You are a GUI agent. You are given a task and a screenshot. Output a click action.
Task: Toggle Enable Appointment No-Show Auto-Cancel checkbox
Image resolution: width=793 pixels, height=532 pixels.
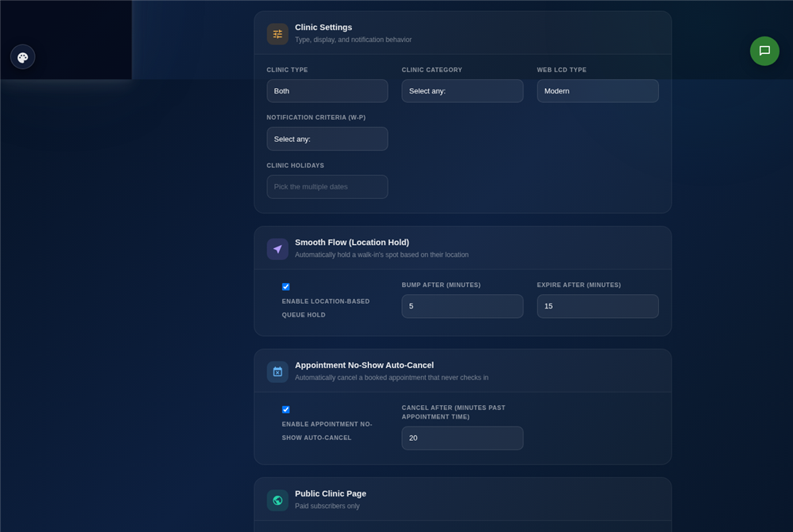[x=285, y=410]
